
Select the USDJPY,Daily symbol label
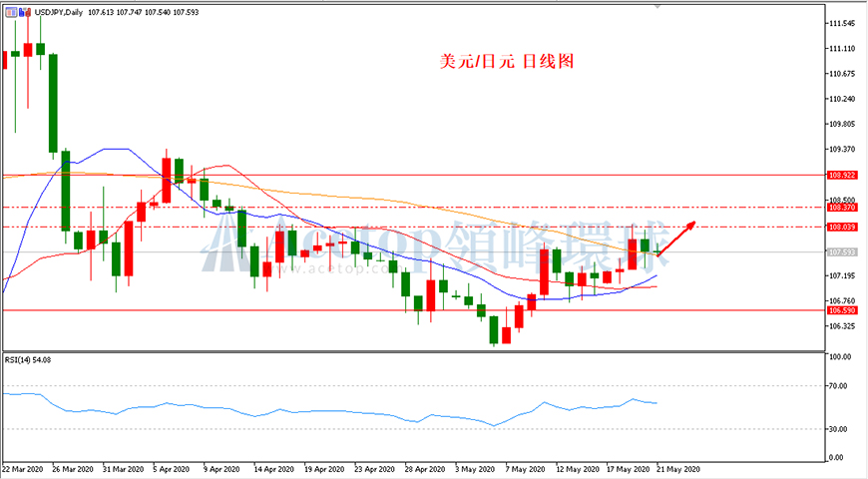(x=58, y=12)
